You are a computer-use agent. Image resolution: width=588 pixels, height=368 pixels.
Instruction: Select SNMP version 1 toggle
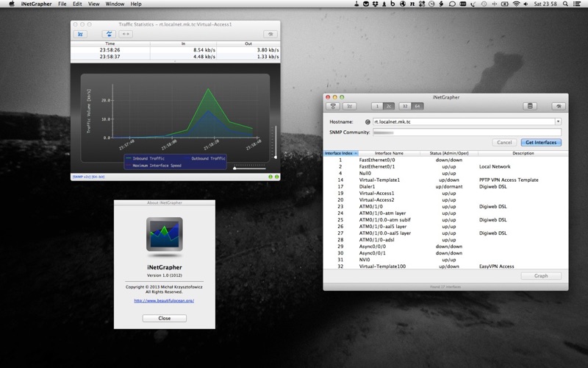tap(377, 106)
